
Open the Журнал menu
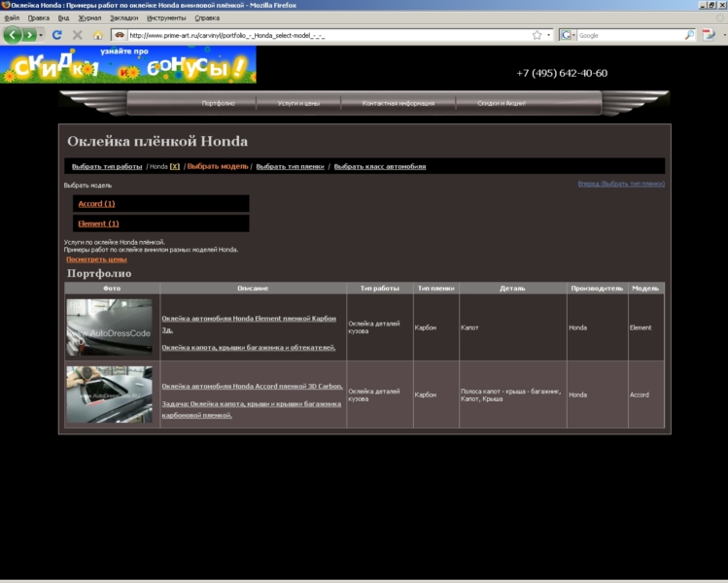tap(89, 18)
